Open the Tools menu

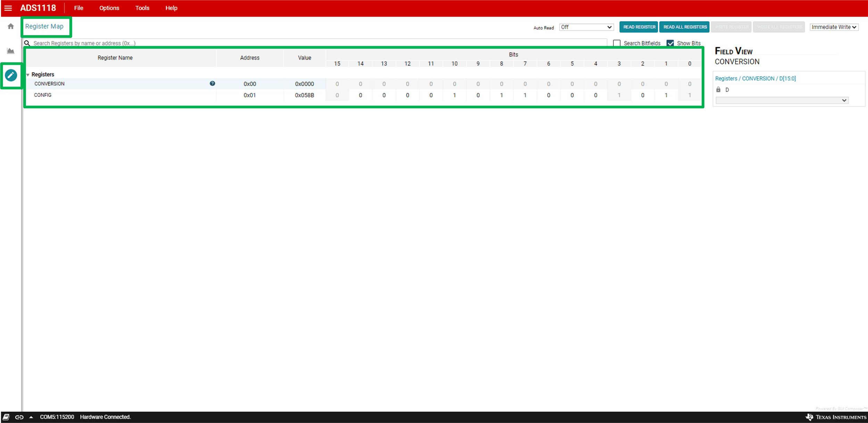coord(142,8)
